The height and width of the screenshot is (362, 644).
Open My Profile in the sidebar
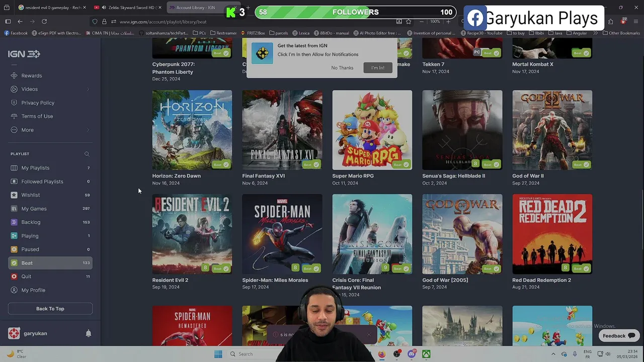click(x=50, y=290)
